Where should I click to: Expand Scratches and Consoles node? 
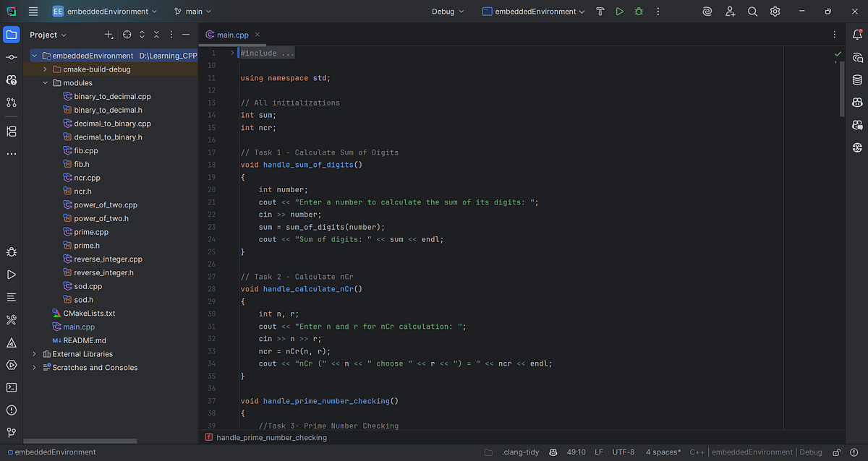tap(34, 367)
